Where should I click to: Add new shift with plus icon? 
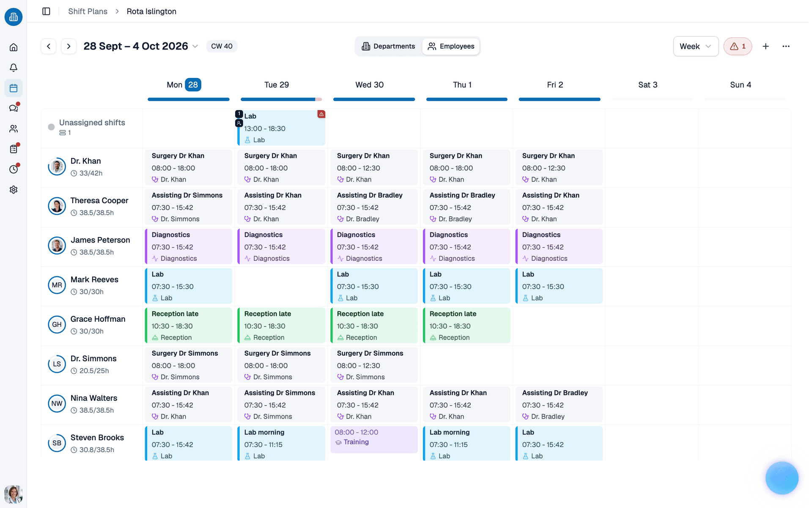pos(765,46)
